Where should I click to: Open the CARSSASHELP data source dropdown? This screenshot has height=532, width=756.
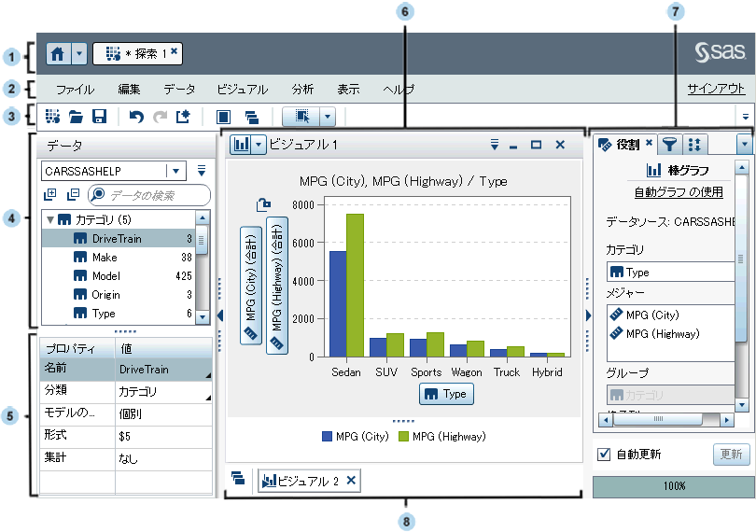pyautogui.click(x=175, y=171)
